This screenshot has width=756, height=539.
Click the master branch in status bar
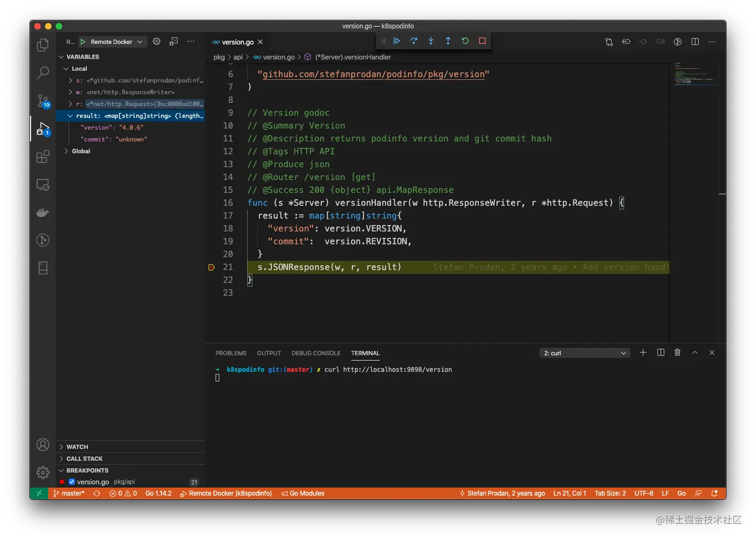[69, 493]
